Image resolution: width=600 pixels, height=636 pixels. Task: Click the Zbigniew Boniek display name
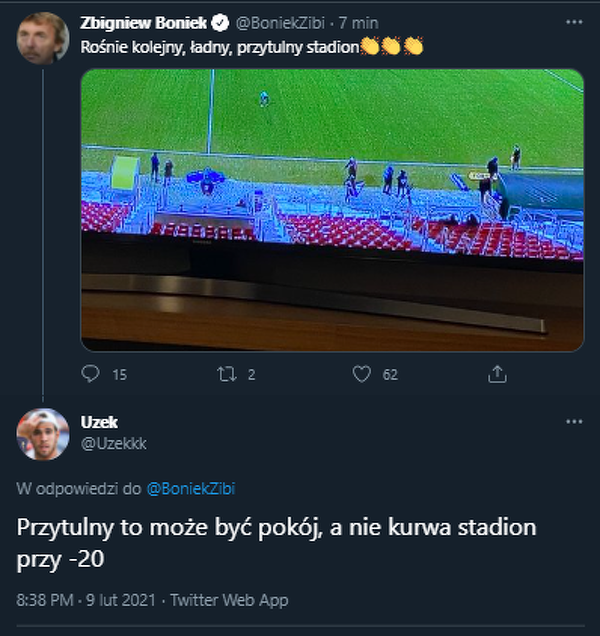(x=147, y=22)
